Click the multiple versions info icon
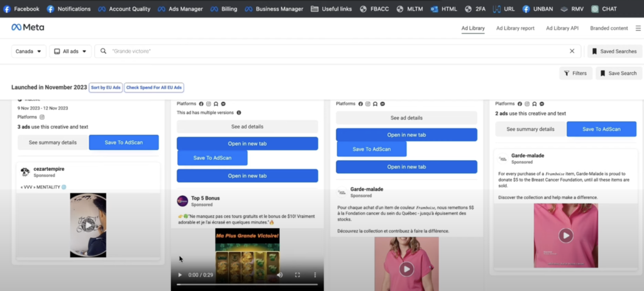644x291 pixels. tap(238, 112)
